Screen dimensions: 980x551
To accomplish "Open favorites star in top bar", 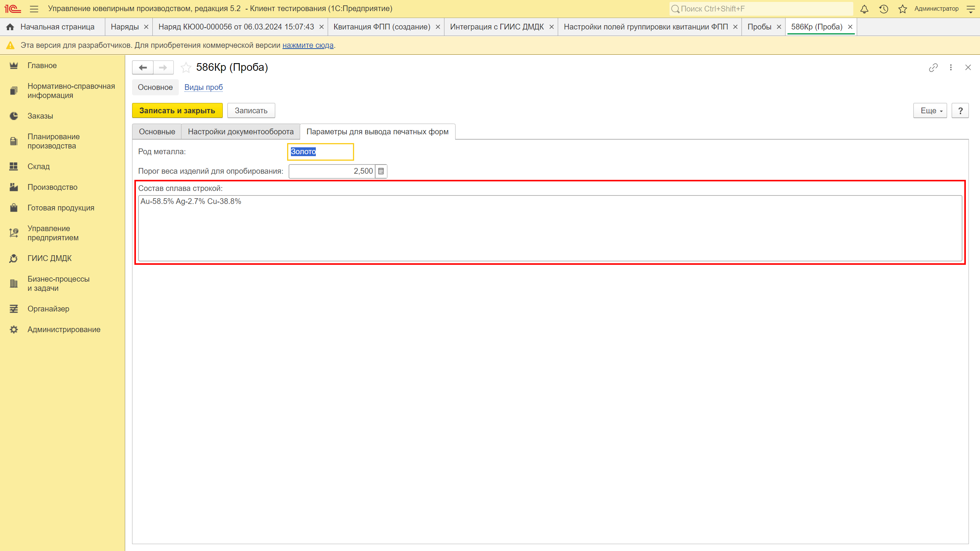I will [903, 9].
